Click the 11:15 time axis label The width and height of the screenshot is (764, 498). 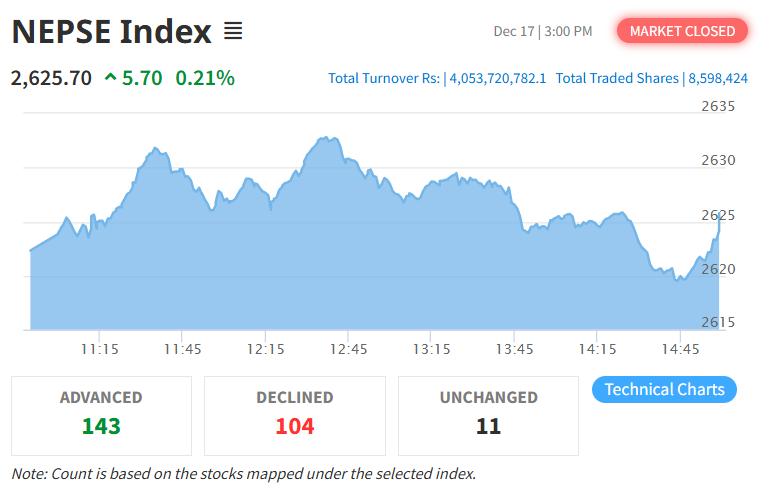pyautogui.click(x=99, y=349)
